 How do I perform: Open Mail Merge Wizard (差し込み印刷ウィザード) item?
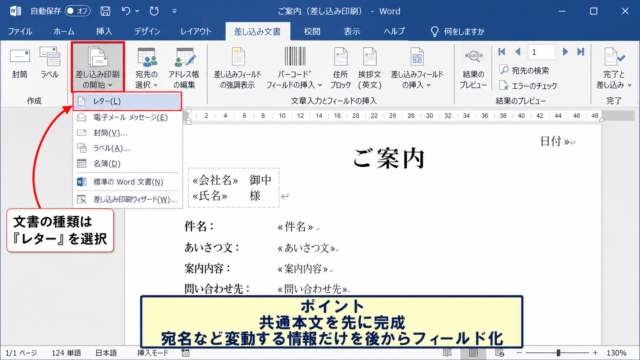pos(127,200)
